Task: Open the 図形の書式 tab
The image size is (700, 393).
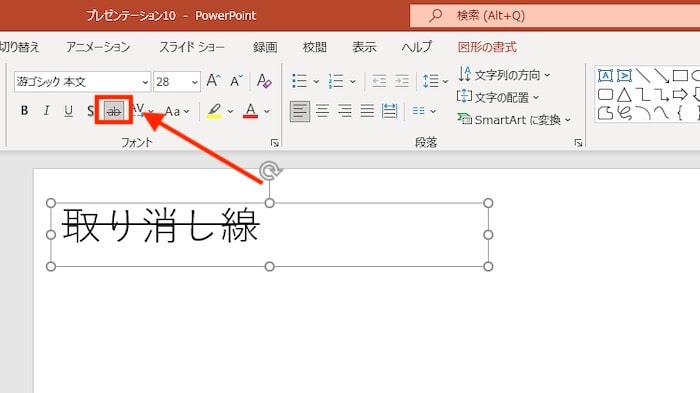Action: point(487,47)
